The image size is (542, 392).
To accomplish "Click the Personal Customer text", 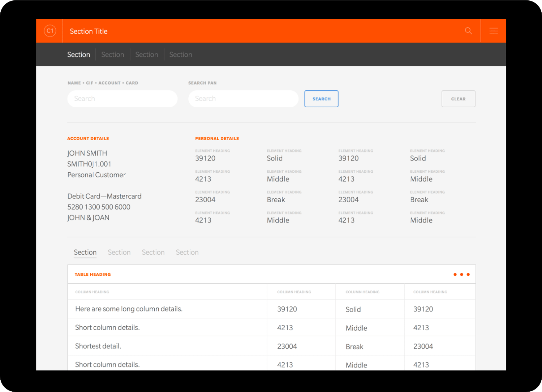I will [96, 175].
